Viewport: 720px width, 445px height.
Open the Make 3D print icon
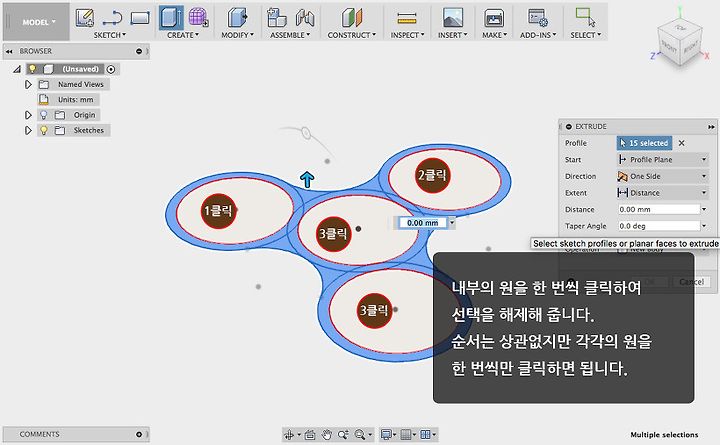[494, 18]
